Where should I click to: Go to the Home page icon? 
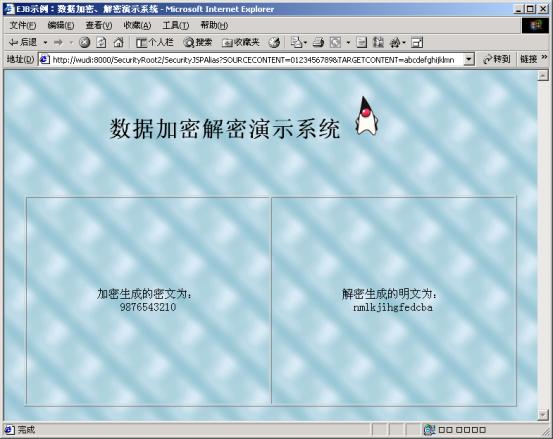pyautogui.click(x=118, y=43)
